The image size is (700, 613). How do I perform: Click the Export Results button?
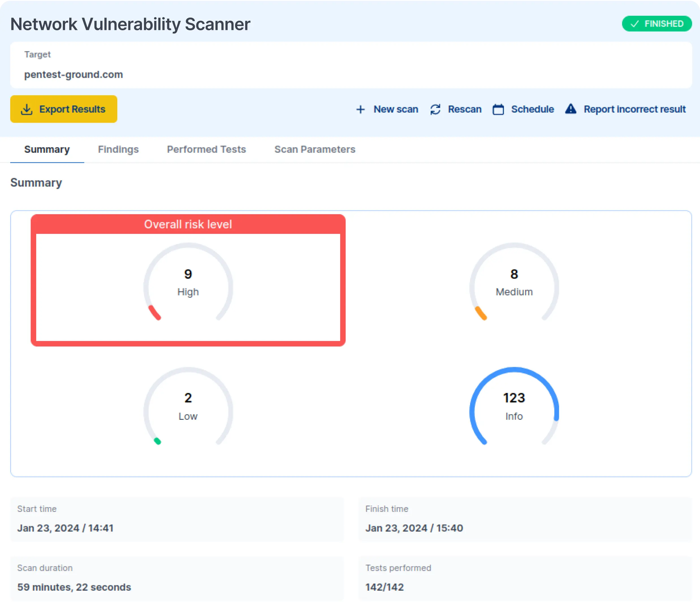coord(64,109)
